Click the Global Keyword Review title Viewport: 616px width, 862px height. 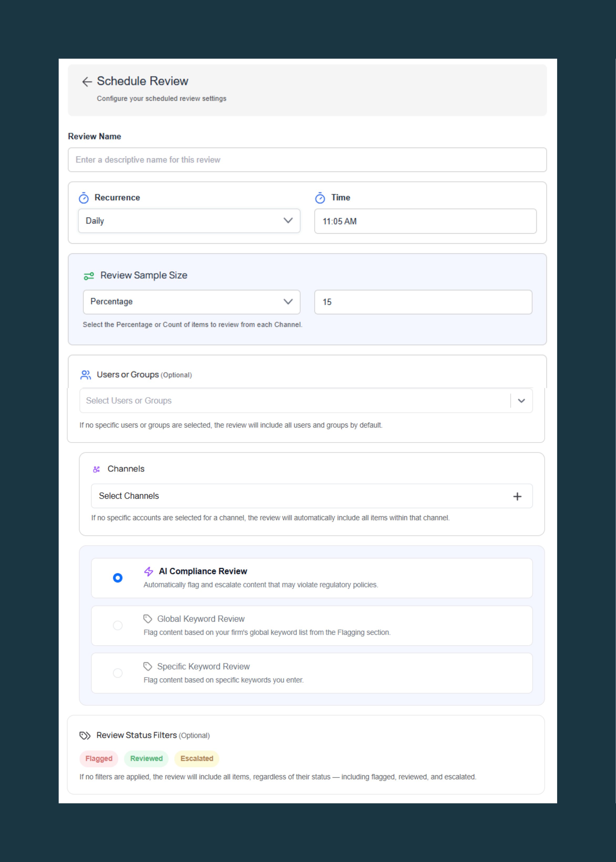(201, 619)
